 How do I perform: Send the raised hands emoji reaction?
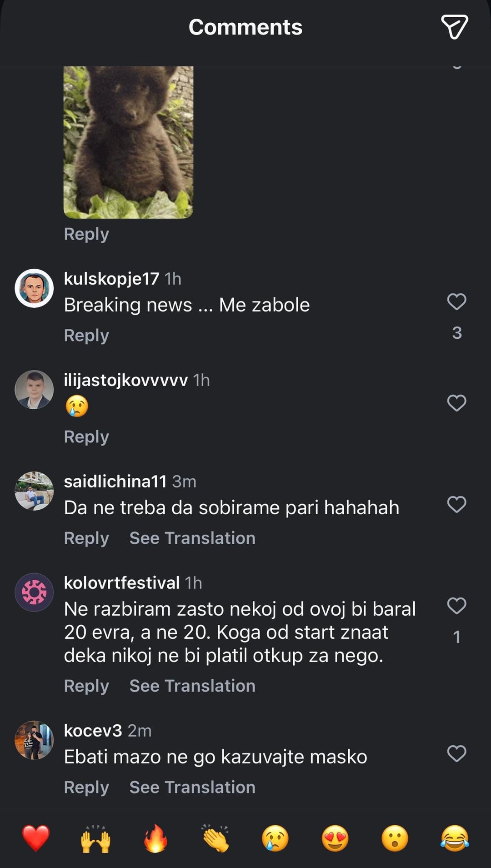point(95,838)
